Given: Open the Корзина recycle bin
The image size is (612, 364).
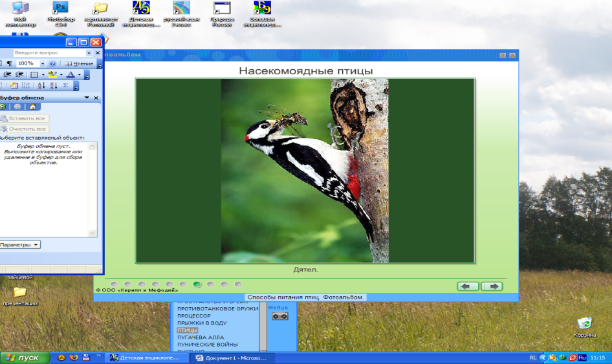Looking at the screenshot, I should coord(585,327).
